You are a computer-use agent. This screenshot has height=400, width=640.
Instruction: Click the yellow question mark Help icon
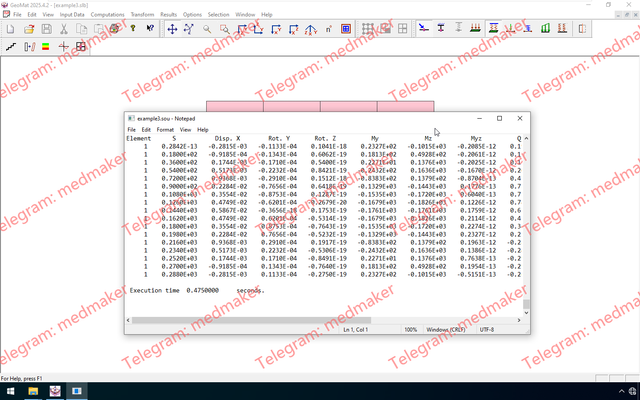pyautogui.click(x=133, y=29)
